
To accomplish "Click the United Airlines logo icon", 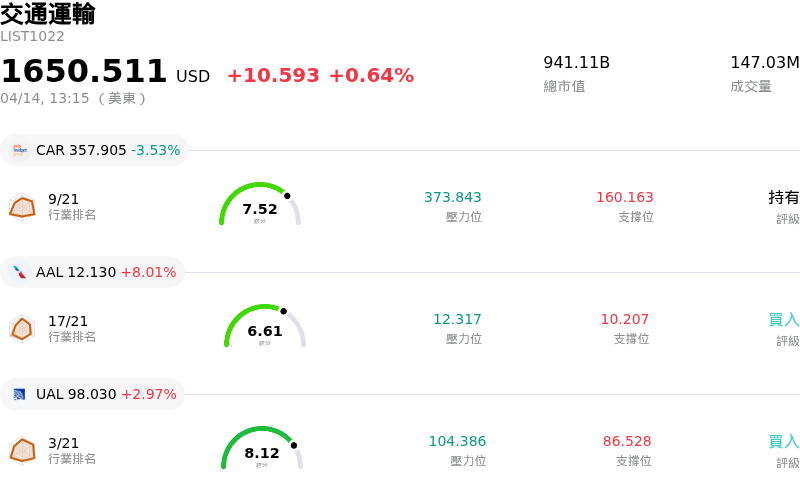I will point(20,394).
